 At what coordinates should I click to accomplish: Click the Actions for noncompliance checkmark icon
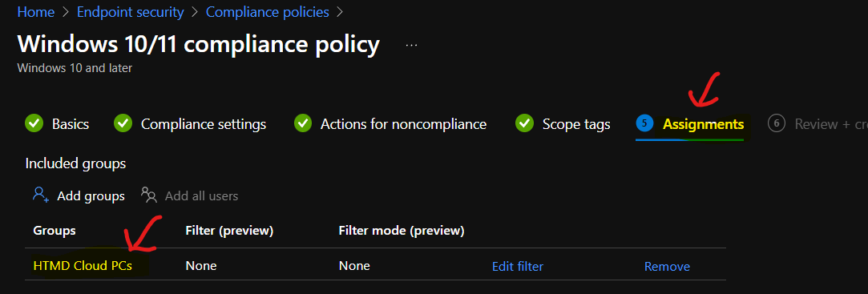303,124
